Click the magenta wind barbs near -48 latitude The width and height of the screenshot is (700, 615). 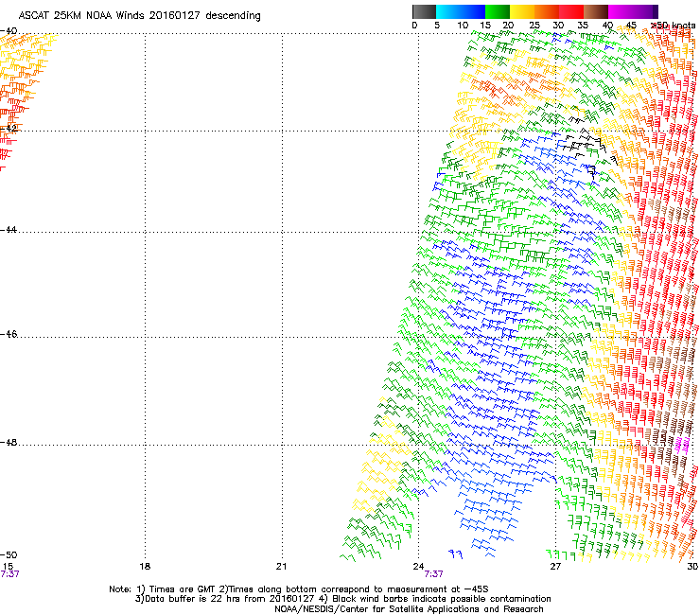(x=682, y=445)
